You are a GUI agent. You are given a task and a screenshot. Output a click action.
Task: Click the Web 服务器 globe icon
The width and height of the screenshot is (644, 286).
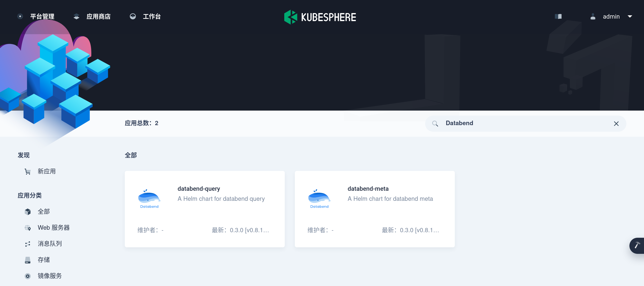click(28, 228)
